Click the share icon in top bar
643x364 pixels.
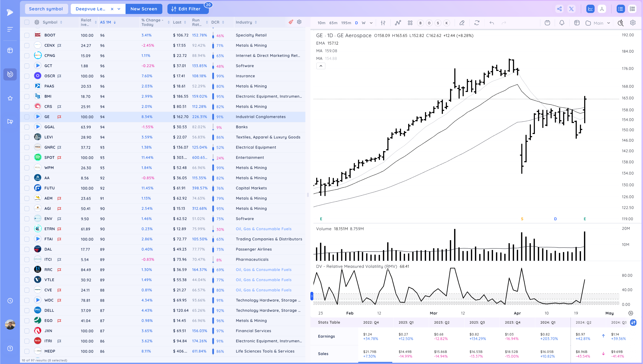[x=559, y=9]
